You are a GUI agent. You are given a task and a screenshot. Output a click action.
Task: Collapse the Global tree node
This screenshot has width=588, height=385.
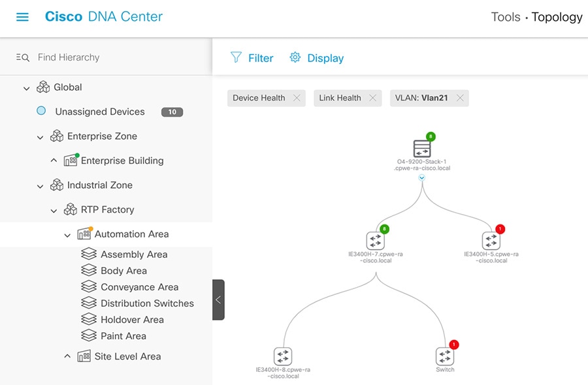pos(26,87)
